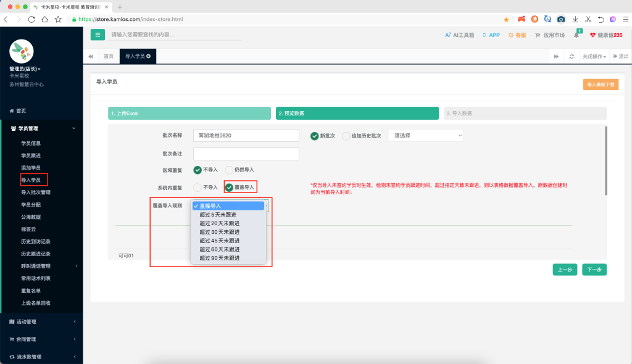
Task: Click the 批次名称 input field
Action: (246, 136)
